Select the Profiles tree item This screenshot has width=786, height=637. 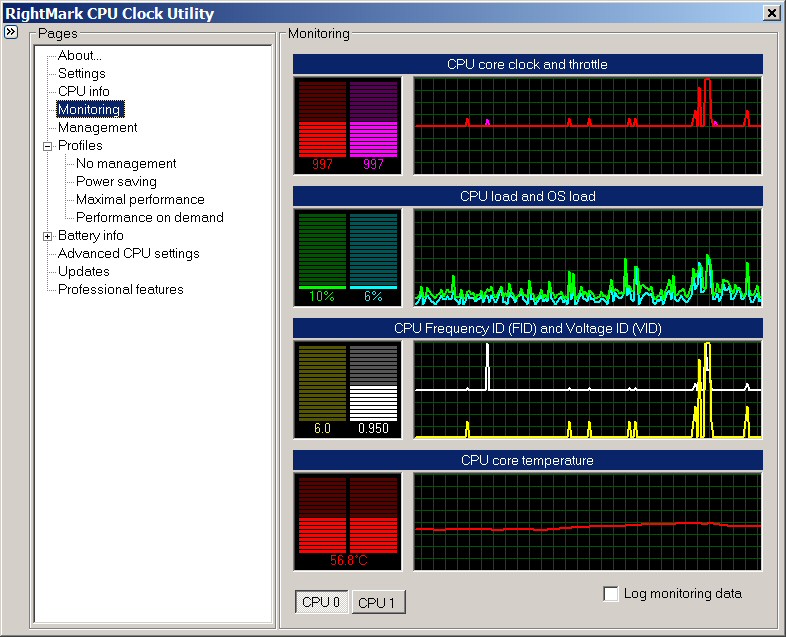(80, 145)
